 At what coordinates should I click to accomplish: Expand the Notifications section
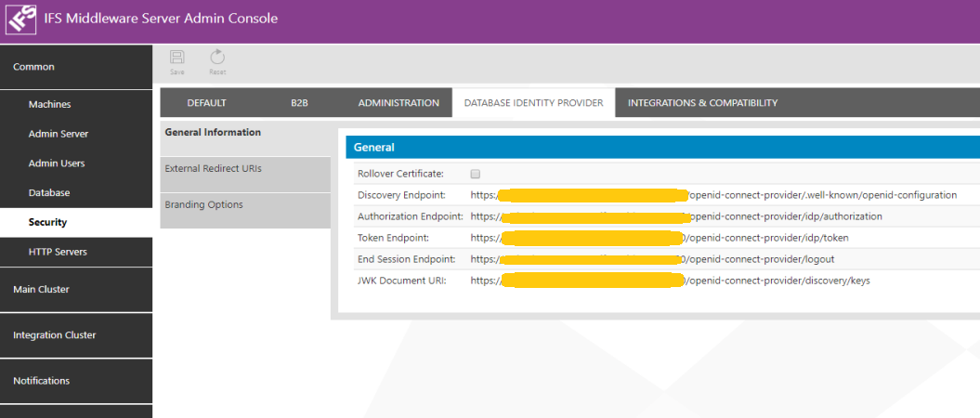(x=76, y=381)
